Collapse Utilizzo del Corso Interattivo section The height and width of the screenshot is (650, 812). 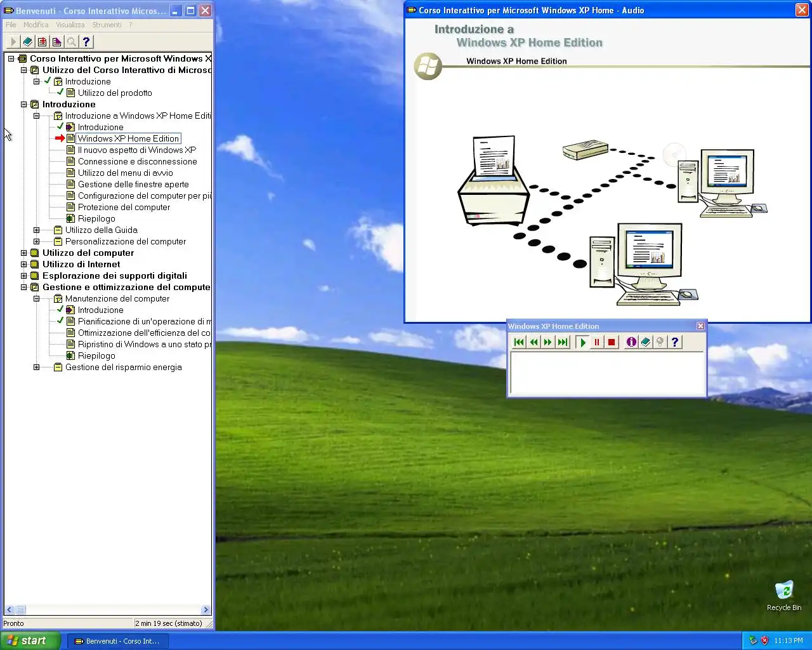tap(23, 70)
